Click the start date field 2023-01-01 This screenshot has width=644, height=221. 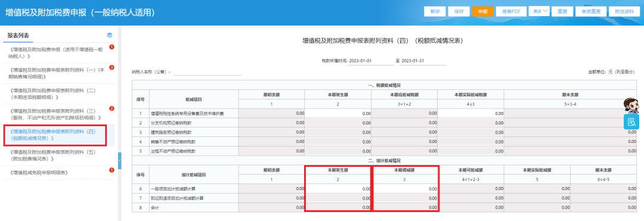pyautogui.click(x=370, y=61)
